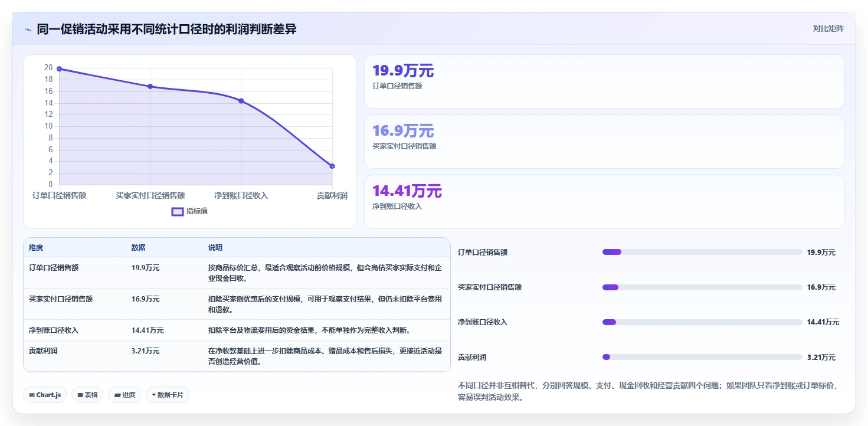Click the 买家实付口径销售额 progress bar
This screenshot has width=868, height=426.
[x=702, y=287]
